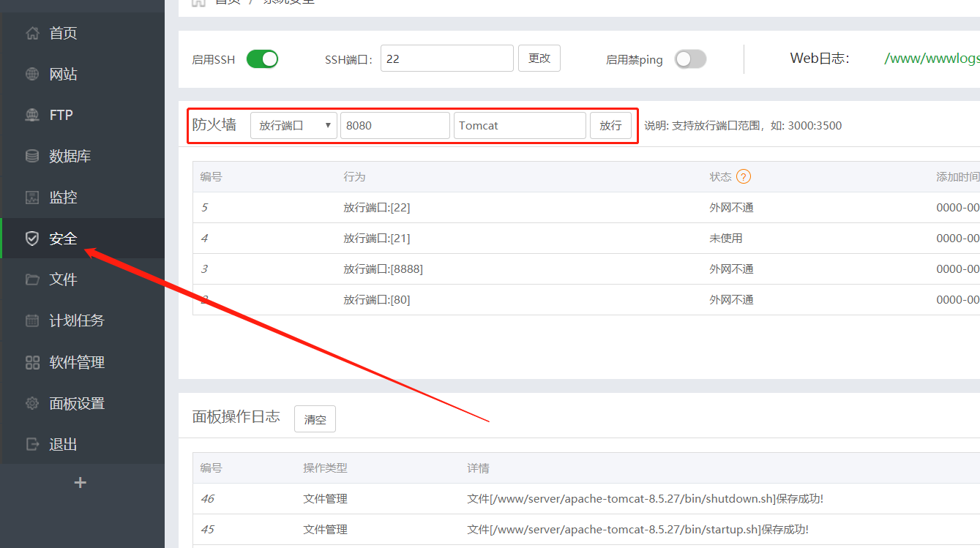Click the gear icon for panel settings
Screen dimensions: 980x548
32,403
